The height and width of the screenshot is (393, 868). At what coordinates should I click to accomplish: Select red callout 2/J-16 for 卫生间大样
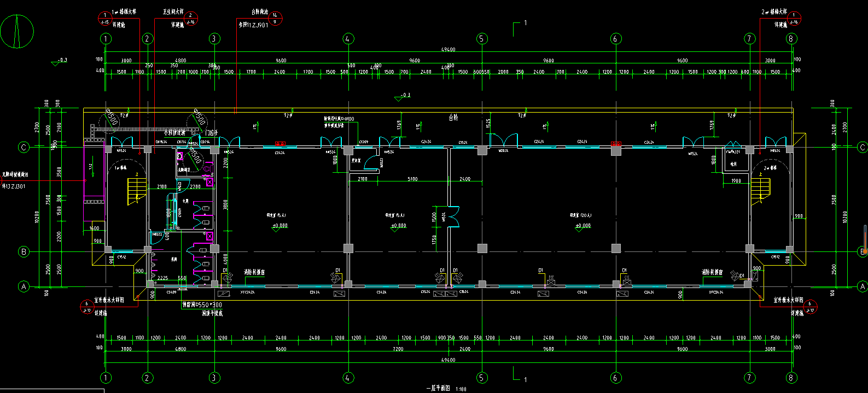pos(190,19)
